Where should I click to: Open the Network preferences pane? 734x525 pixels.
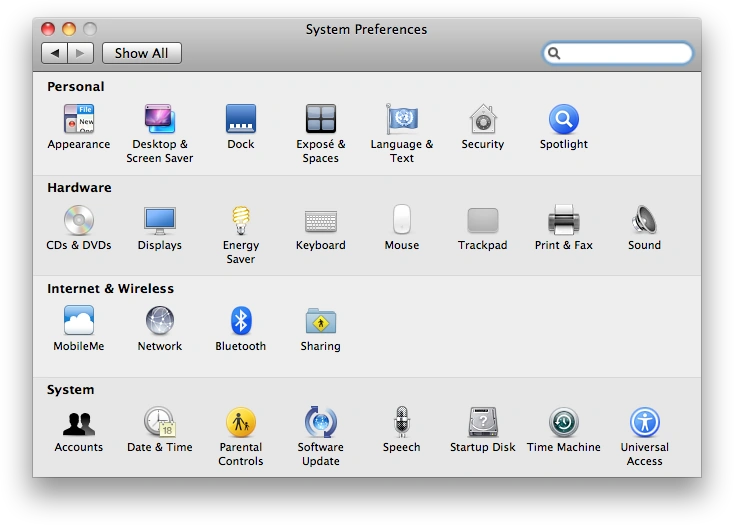[x=160, y=322]
